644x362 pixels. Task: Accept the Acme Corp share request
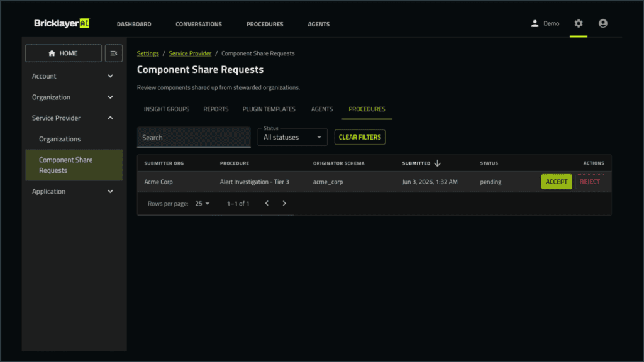coord(556,182)
